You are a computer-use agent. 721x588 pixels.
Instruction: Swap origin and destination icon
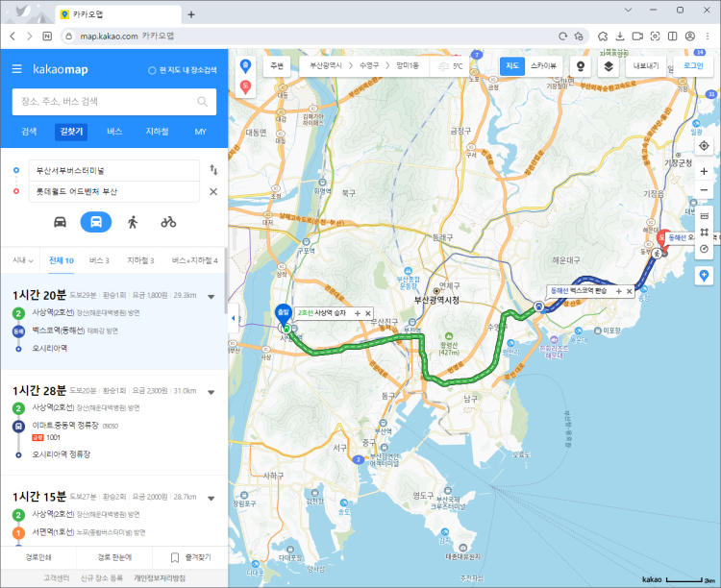(x=213, y=170)
